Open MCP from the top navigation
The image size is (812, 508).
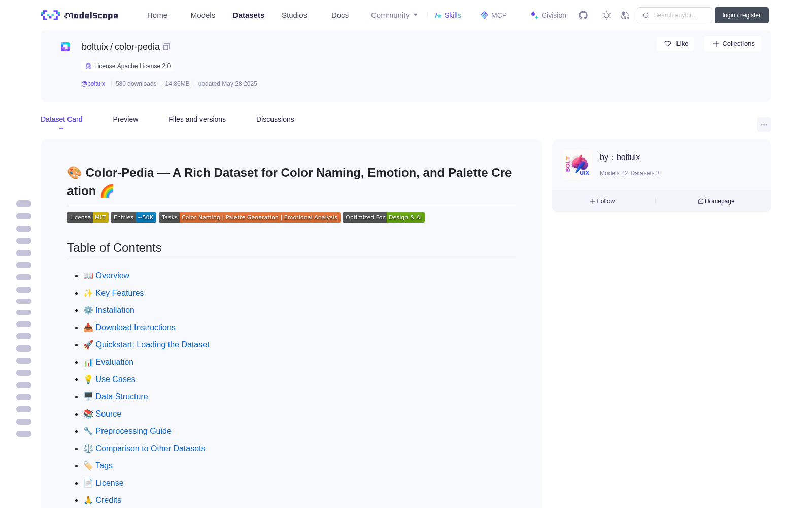[493, 15]
